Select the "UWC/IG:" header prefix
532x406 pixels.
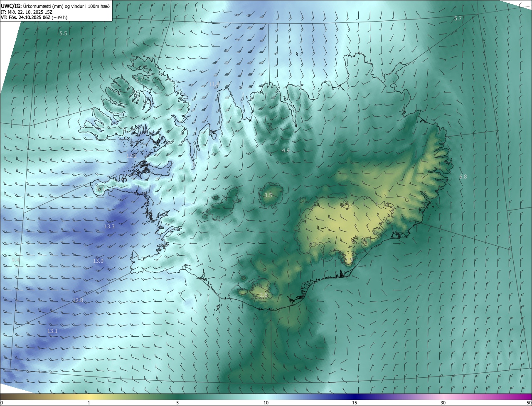[11, 6]
